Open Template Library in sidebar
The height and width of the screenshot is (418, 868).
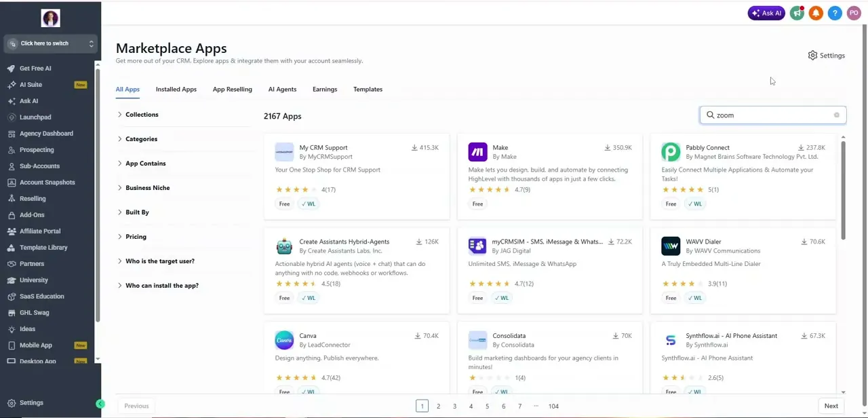[43, 248]
